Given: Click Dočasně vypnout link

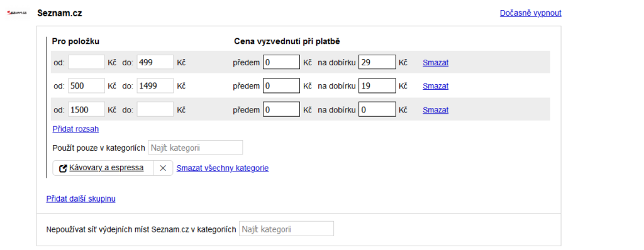Looking at the screenshot, I should tap(531, 13).
